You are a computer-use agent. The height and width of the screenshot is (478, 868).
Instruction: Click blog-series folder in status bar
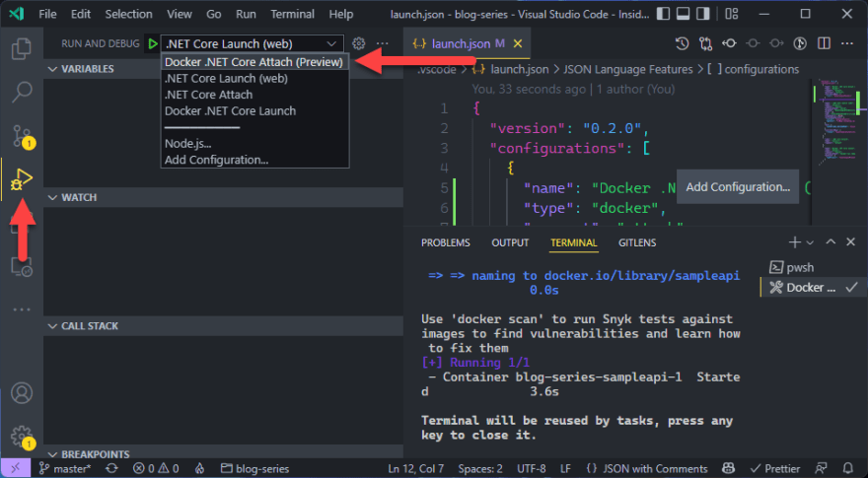point(254,468)
